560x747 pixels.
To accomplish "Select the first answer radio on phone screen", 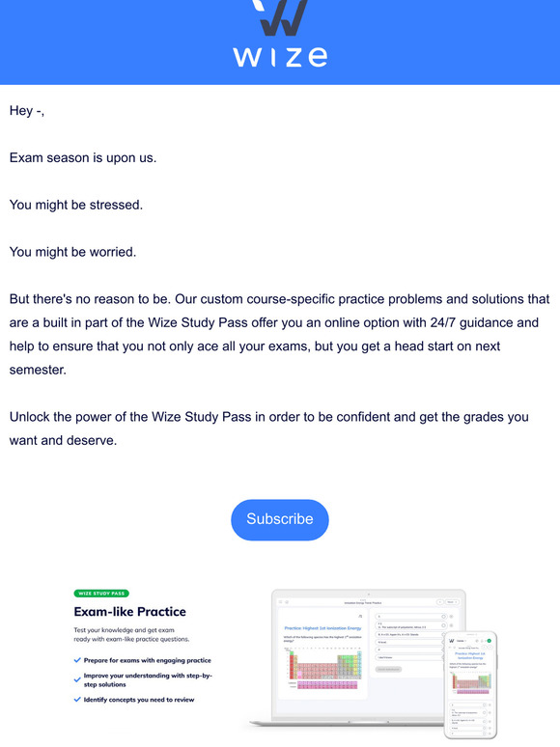I will pyautogui.click(x=485, y=705).
